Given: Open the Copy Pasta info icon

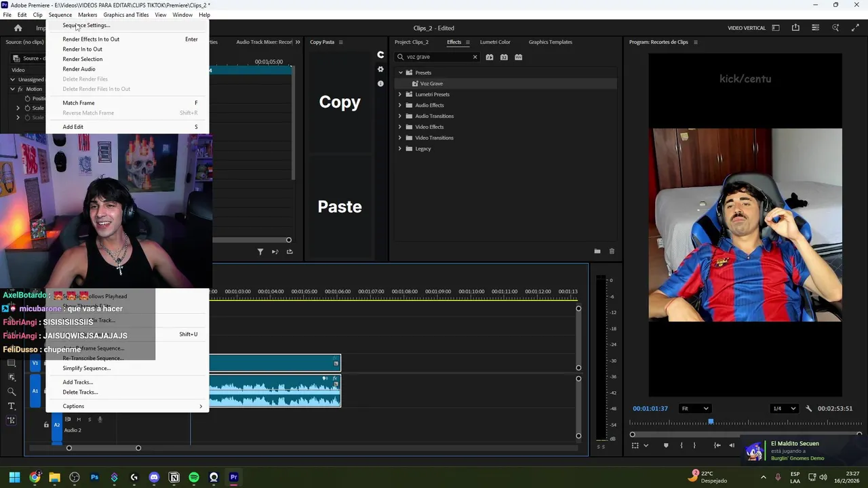Looking at the screenshot, I should pos(380,83).
